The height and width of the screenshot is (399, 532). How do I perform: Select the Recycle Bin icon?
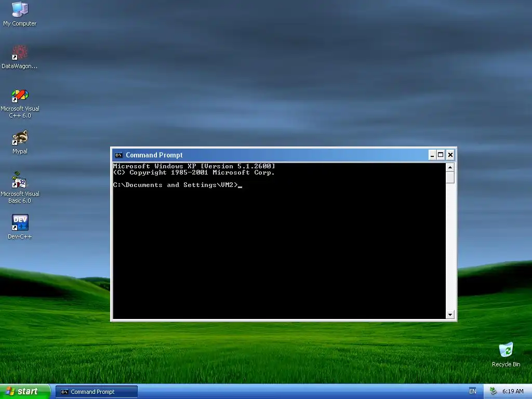click(x=506, y=354)
